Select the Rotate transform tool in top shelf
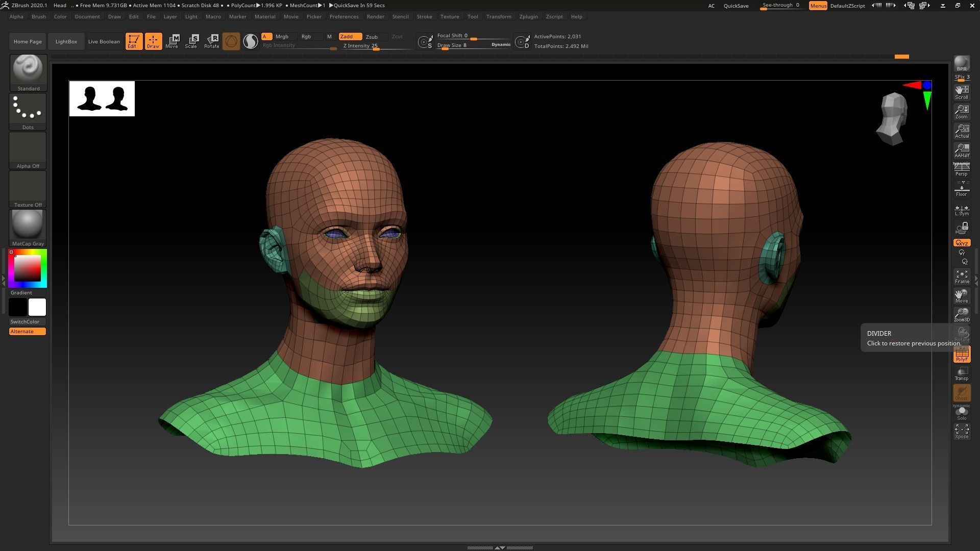Viewport: 980px width, 551px height. (x=211, y=41)
